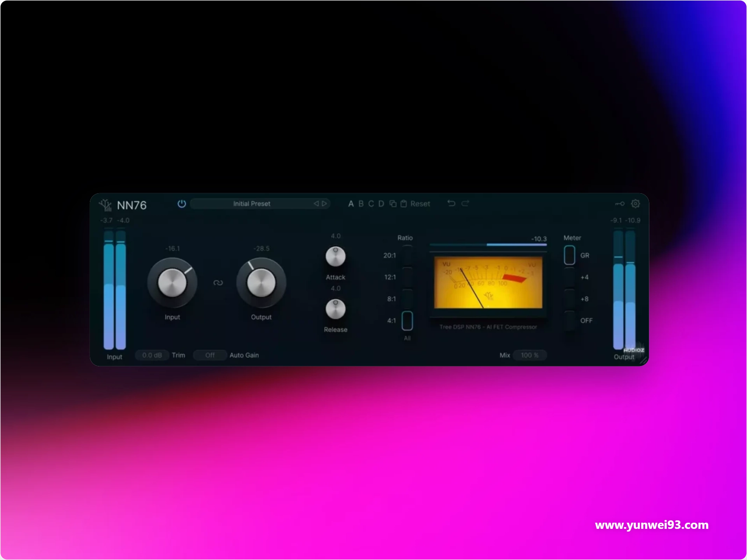Select +8 meter mode button

pos(570,299)
